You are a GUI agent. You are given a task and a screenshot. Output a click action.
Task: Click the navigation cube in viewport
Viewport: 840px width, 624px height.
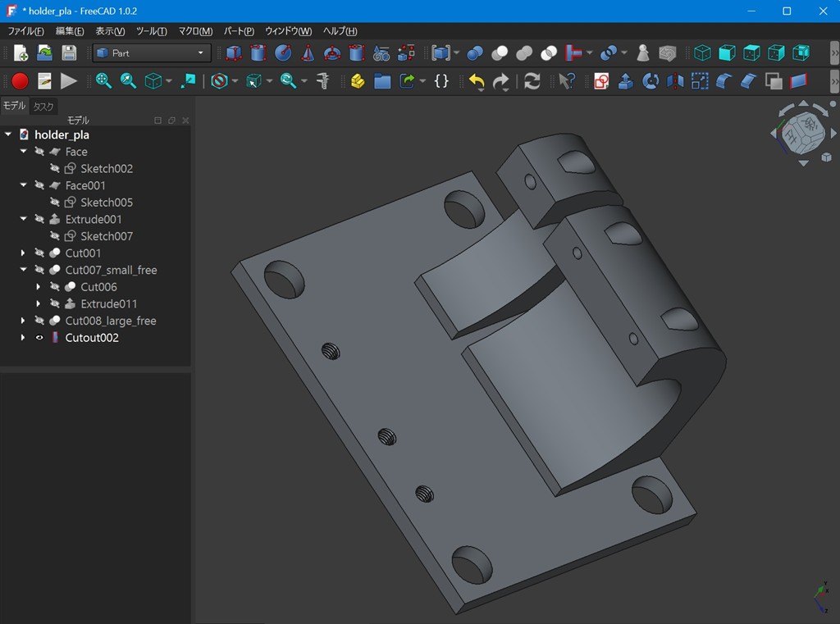pyautogui.click(x=802, y=133)
